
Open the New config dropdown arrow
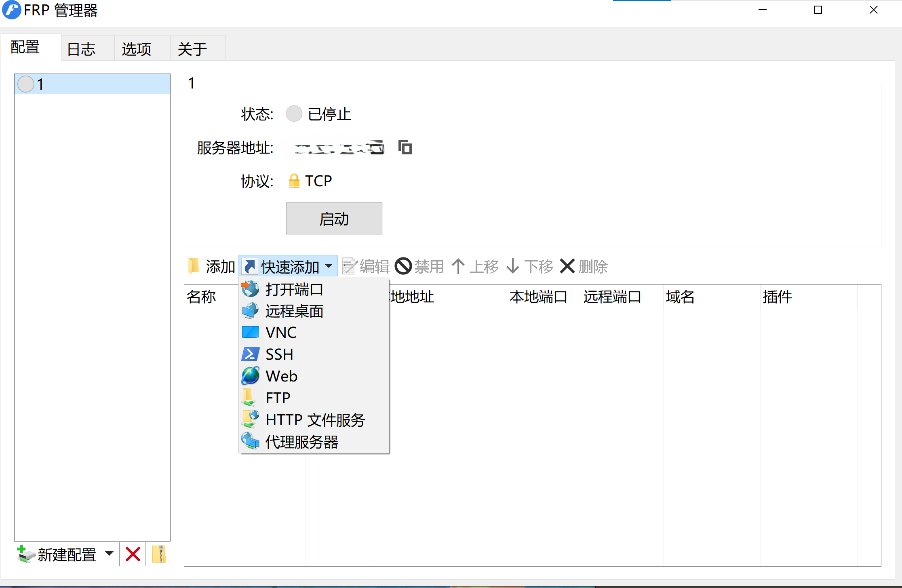109,554
